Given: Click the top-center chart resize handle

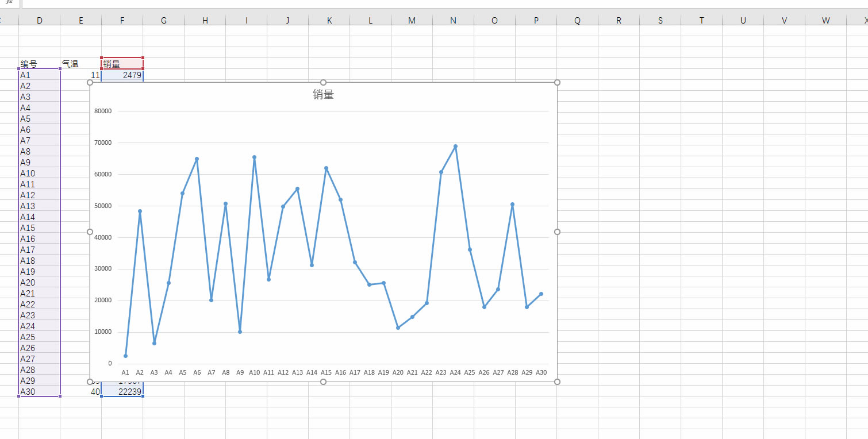Looking at the screenshot, I should coord(323,83).
